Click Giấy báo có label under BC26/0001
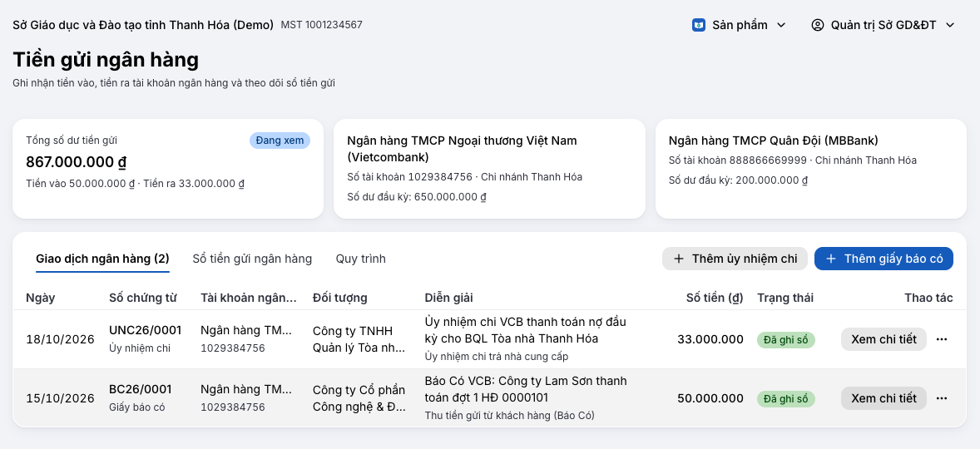Viewport: 980px width, 449px height. coord(137,407)
